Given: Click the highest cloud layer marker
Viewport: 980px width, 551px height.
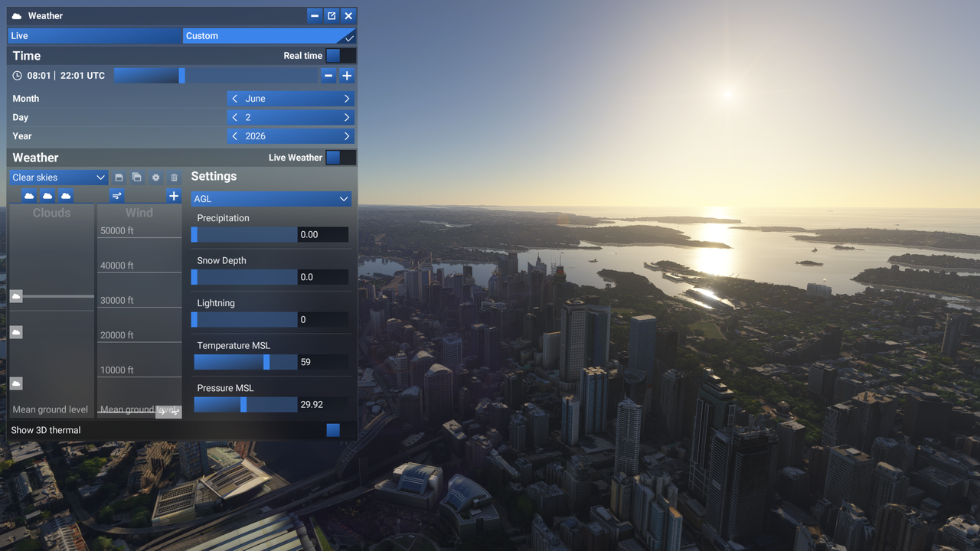Looking at the screenshot, I should point(16,296).
